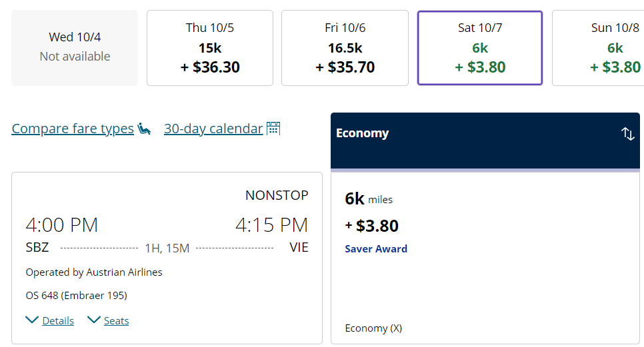Click the sort arrows icon in Economy header
Image resolution: width=644 pixels, height=347 pixels.
pos(628,134)
